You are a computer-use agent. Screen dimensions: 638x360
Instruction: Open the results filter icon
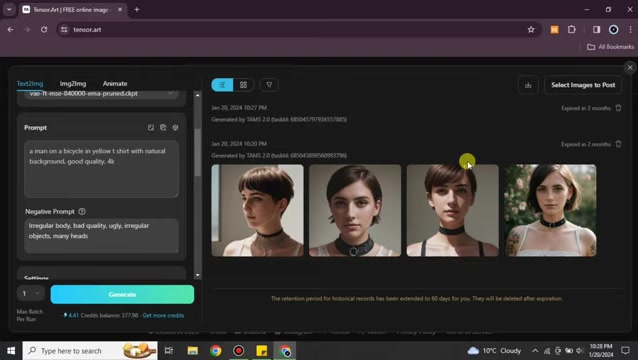coord(269,85)
